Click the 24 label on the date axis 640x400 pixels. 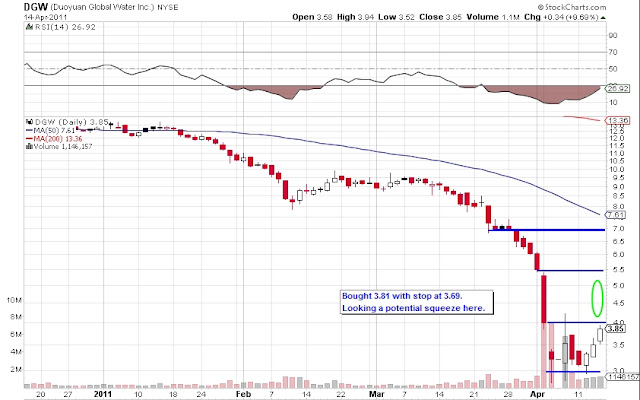(x=201, y=395)
